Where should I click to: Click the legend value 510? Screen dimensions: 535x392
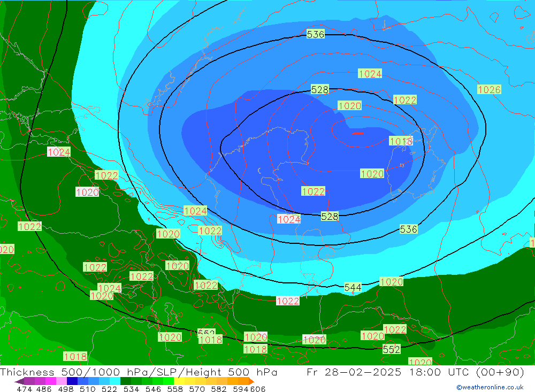[87, 389]
